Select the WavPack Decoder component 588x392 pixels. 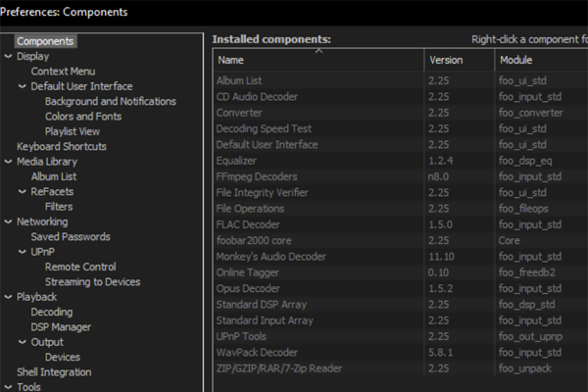click(401, 353)
